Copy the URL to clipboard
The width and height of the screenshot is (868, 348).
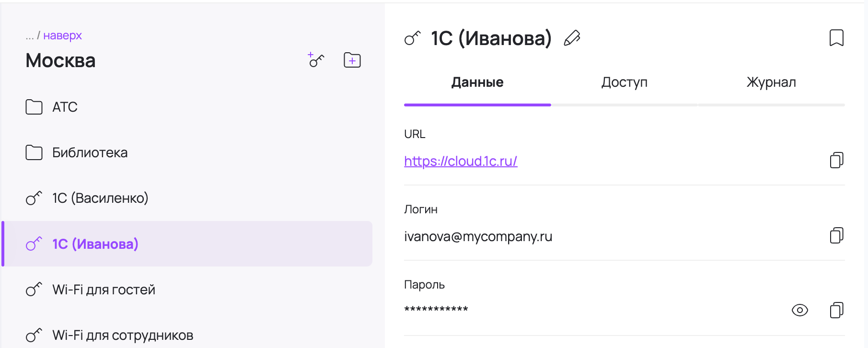pos(836,160)
